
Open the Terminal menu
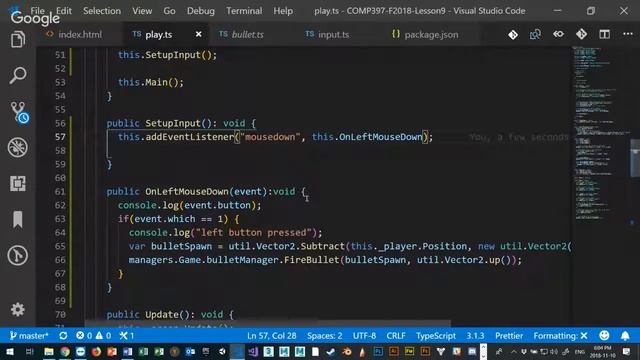244,11
